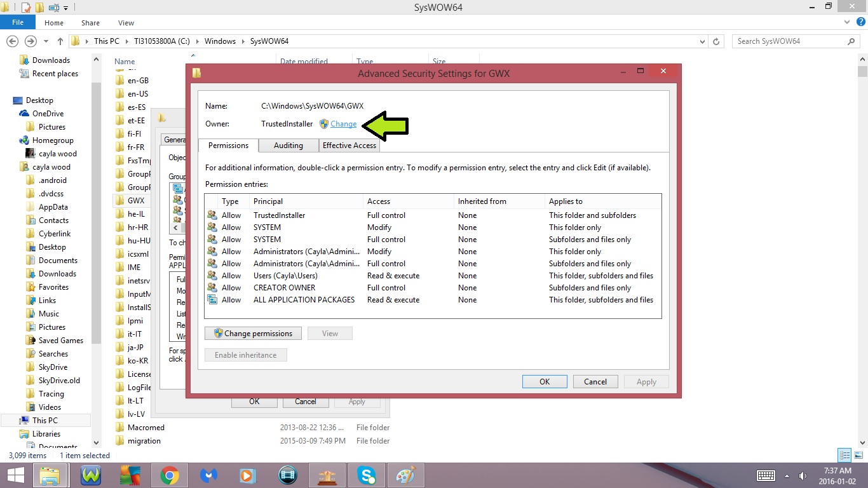Select the TrustedInstaller permission entry
Screen dimensions: 868x488
click(x=433, y=215)
